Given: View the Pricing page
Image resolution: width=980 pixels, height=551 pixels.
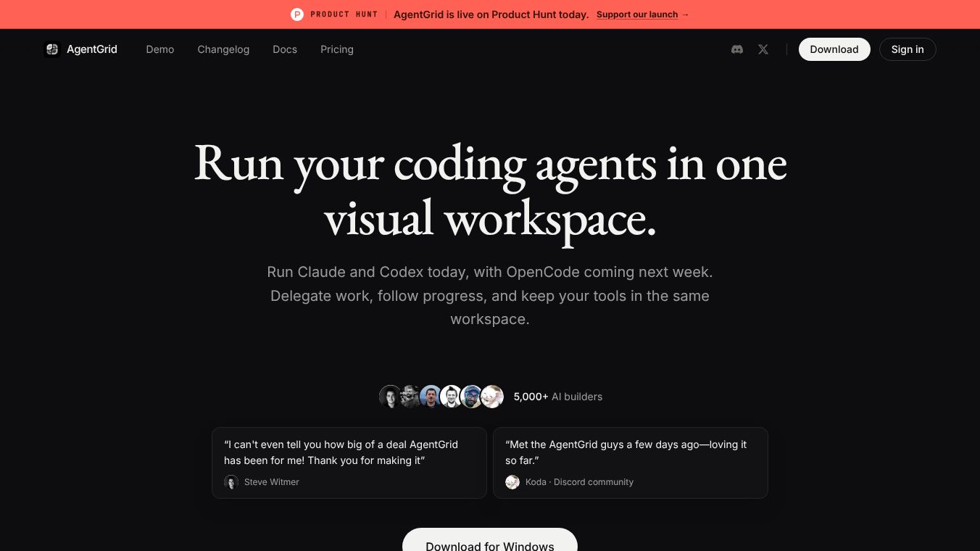Looking at the screenshot, I should [337, 49].
